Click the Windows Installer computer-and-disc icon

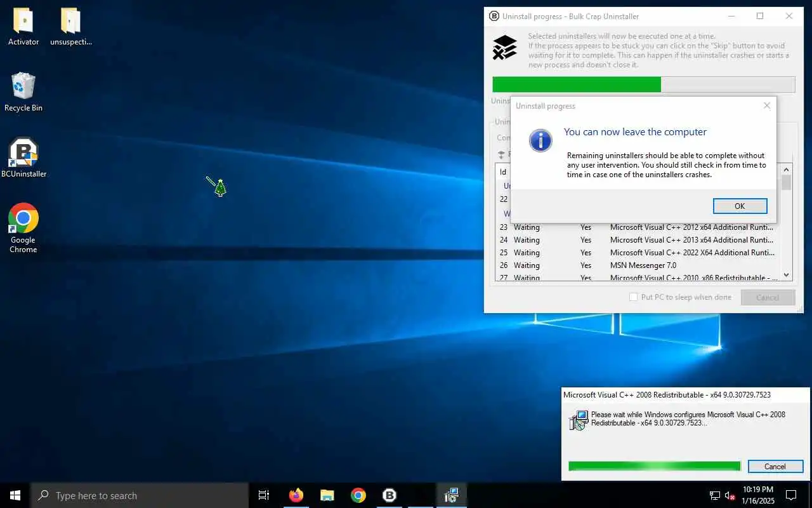click(579, 420)
